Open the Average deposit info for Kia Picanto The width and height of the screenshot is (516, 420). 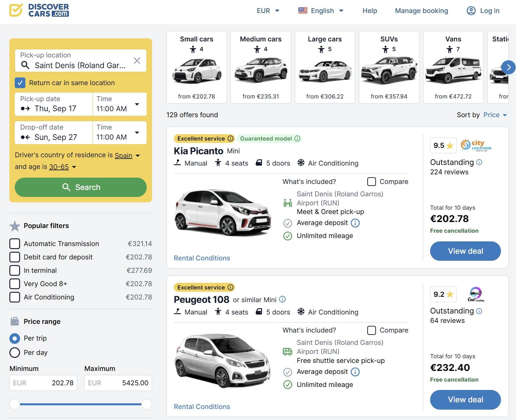[x=356, y=223]
